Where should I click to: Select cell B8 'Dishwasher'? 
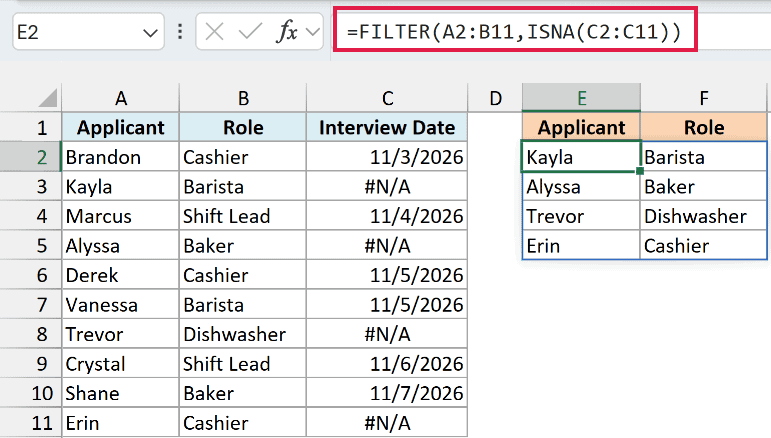(x=243, y=334)
